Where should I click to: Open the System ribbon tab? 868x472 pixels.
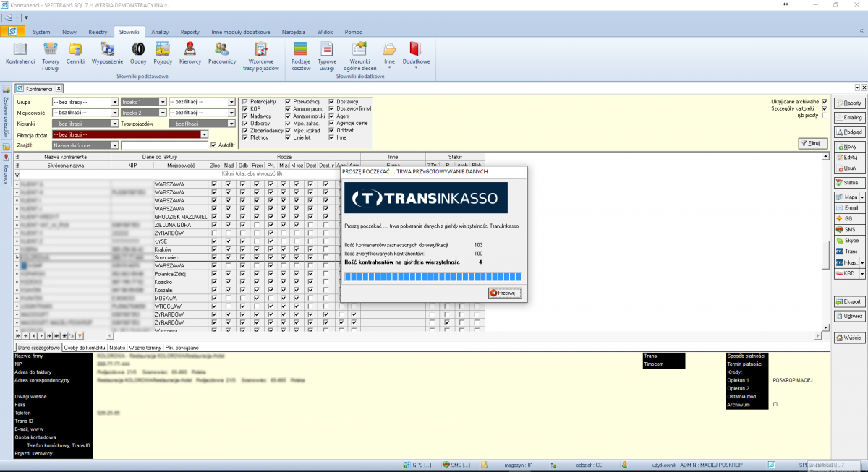point(41,32)
